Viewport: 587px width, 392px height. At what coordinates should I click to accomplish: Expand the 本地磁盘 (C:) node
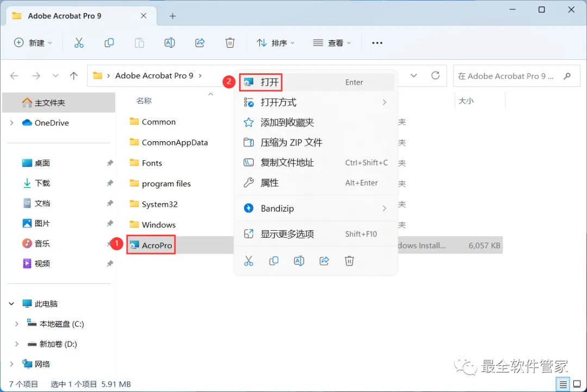click(x=16, y=324)
